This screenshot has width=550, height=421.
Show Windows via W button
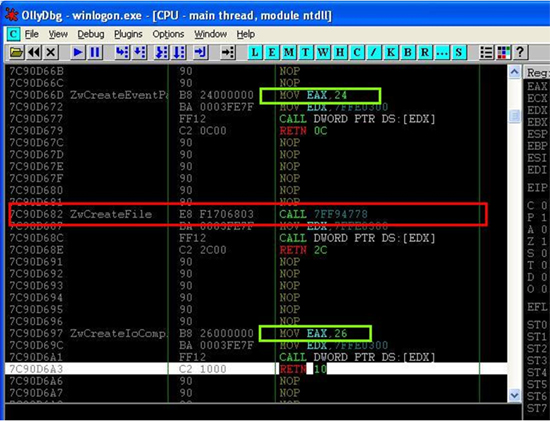click(x=323, y=53)
